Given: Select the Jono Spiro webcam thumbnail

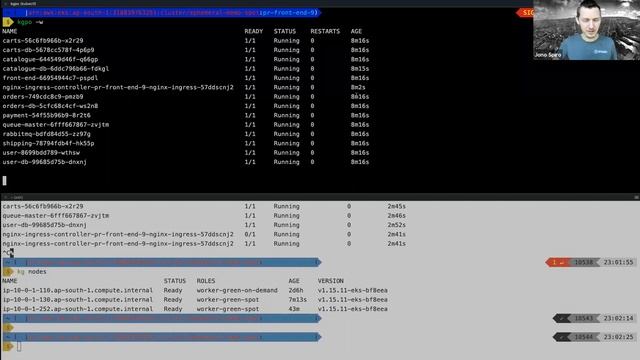Looking at the screenshot, I should pos(587,30).
